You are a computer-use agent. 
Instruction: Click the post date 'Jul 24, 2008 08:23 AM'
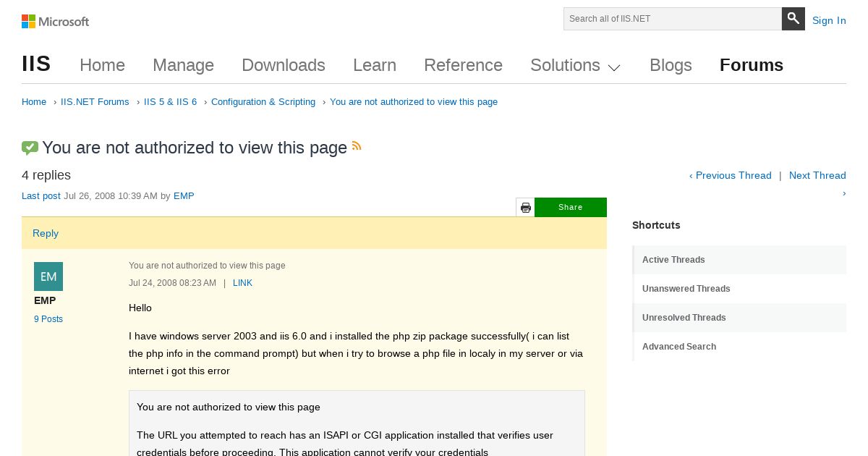pyautogui.click(x=172, y=283)
